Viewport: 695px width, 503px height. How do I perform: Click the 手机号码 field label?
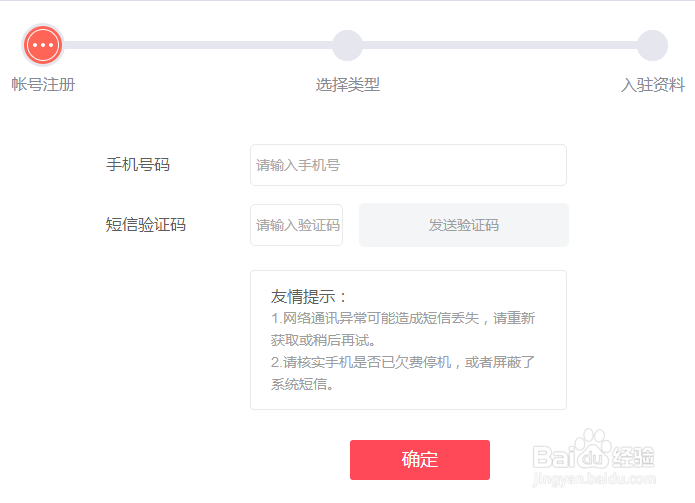click(x=138, y=165)
